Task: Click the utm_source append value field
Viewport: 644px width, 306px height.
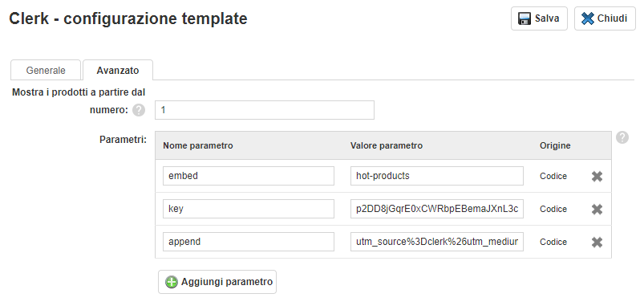Action: point(437,242)
